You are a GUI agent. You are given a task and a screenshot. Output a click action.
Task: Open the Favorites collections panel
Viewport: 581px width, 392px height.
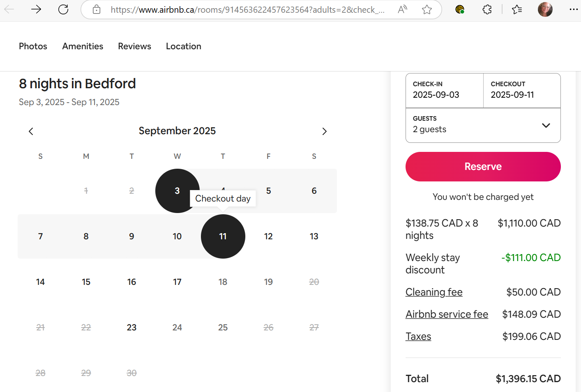click(516, 9)
